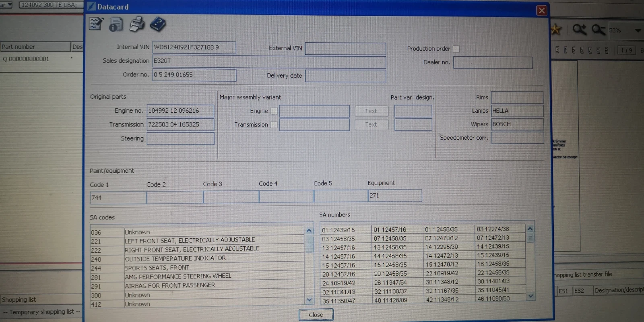The image size is (644, 322).
Task: Print the datacard with printer icon
Action: (137, 24)
